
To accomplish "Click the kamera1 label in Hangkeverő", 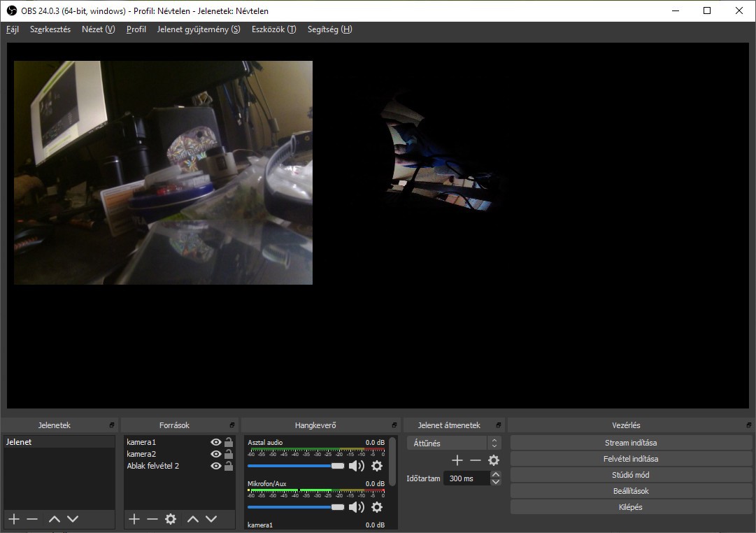I will click(x=260, y=525).
